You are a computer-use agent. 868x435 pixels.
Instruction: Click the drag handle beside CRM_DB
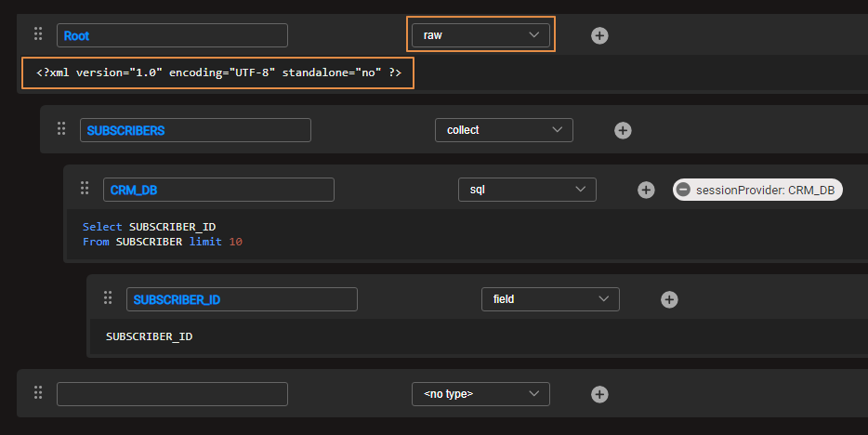click(85, 189)
